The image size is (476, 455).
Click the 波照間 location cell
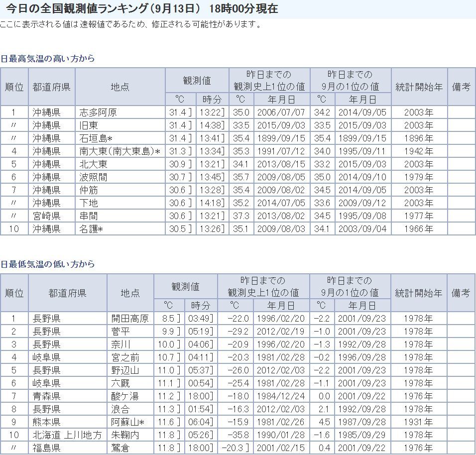(94, 177)
